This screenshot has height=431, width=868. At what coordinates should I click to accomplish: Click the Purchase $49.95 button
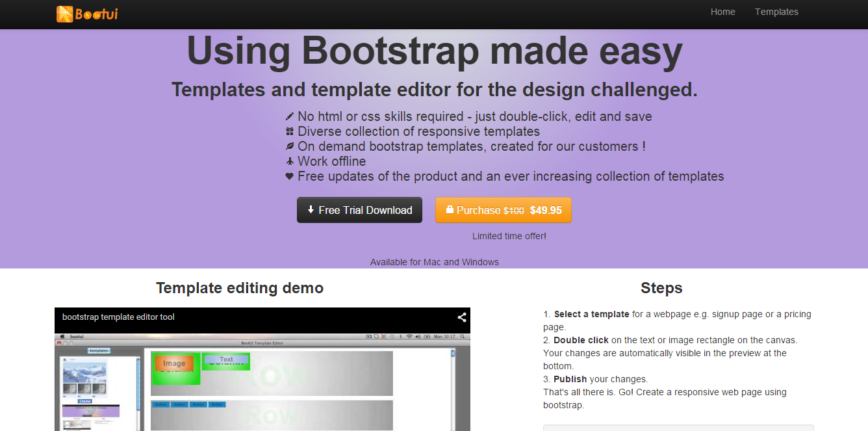pos(503,210)
